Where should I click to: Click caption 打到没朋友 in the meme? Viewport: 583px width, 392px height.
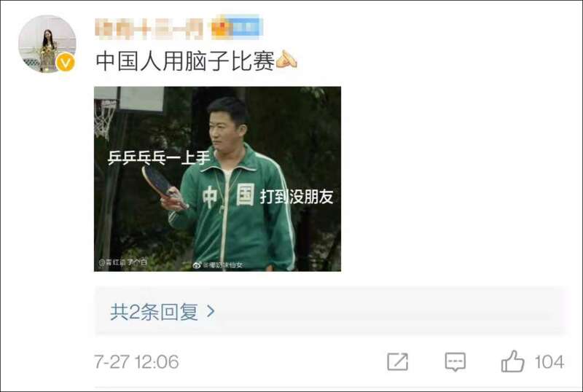pyautogui.click(x=297, y=197)
